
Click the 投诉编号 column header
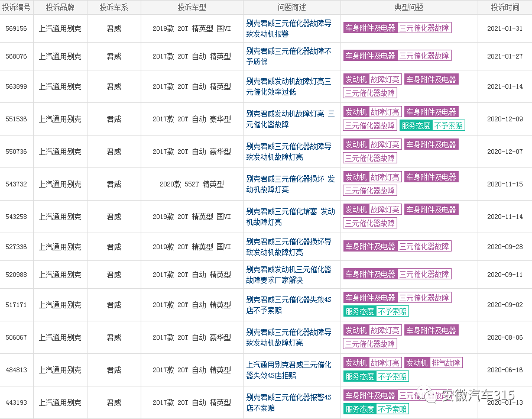[x=17, y=8]
